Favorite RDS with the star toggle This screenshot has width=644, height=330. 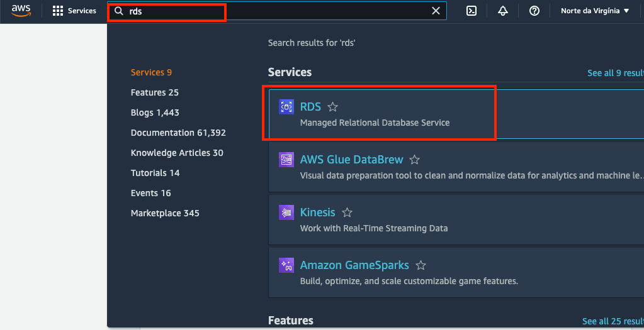[x=333, y=107]
